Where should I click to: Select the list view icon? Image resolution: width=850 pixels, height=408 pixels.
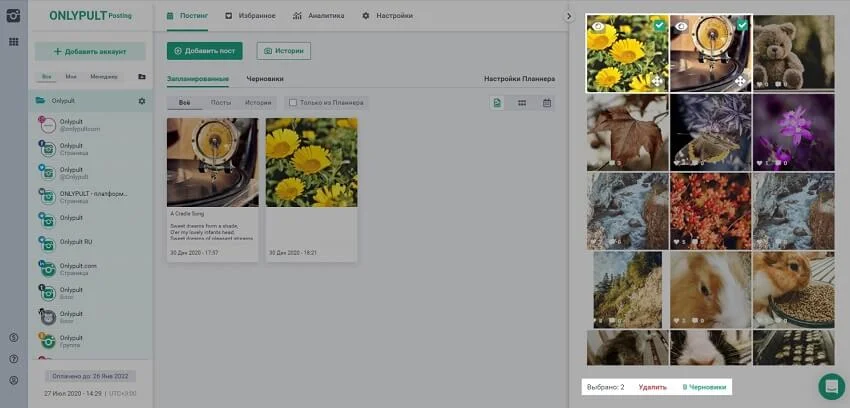[x=498, y=103]
